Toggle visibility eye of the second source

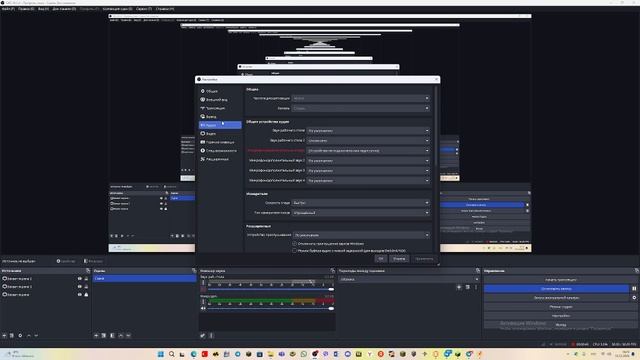coord(80,287)
